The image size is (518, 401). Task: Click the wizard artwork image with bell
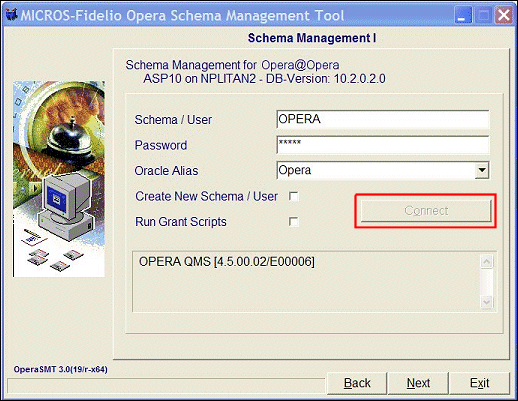pos(59,179)
